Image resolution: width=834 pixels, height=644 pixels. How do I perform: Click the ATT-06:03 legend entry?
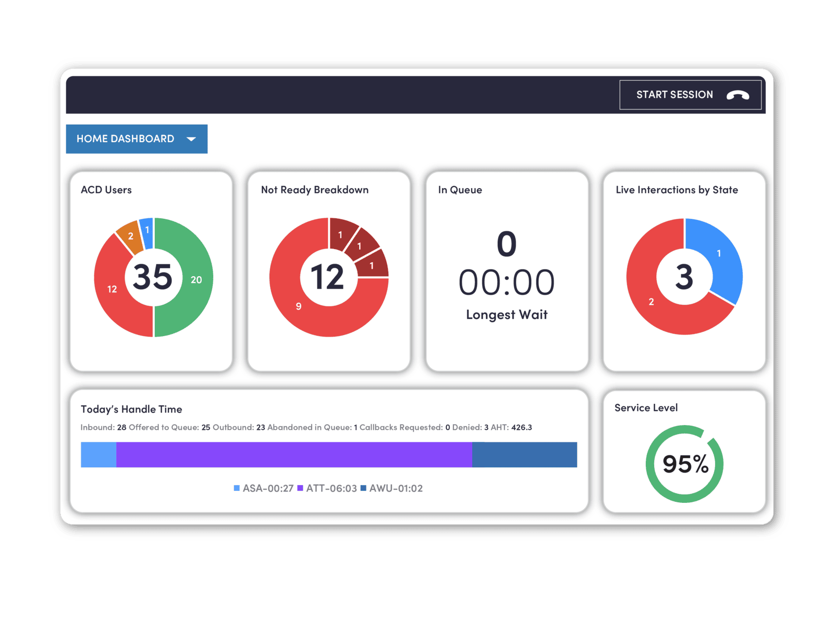(327, 488)
